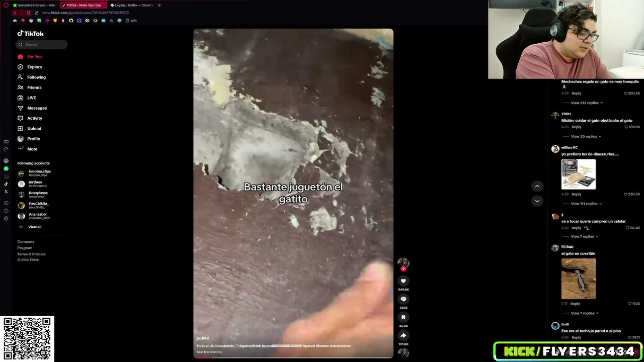Screen dimensions: 644x362
Task: Like william RC's comment with 230.3K likes
Action: tap(626, 194)
